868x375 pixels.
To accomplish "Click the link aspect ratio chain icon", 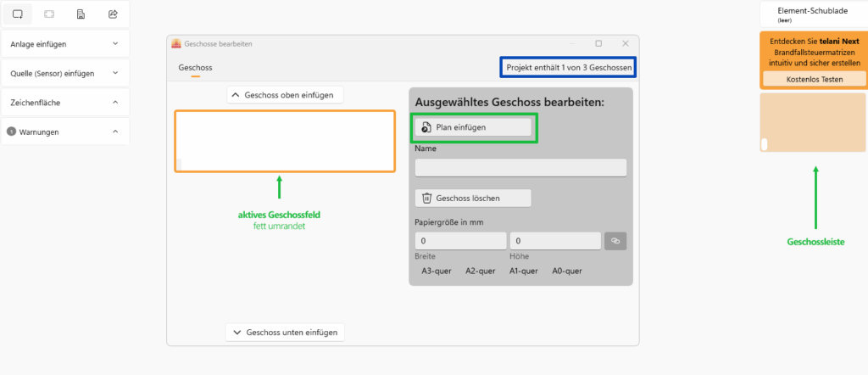I will pos(615,241).
